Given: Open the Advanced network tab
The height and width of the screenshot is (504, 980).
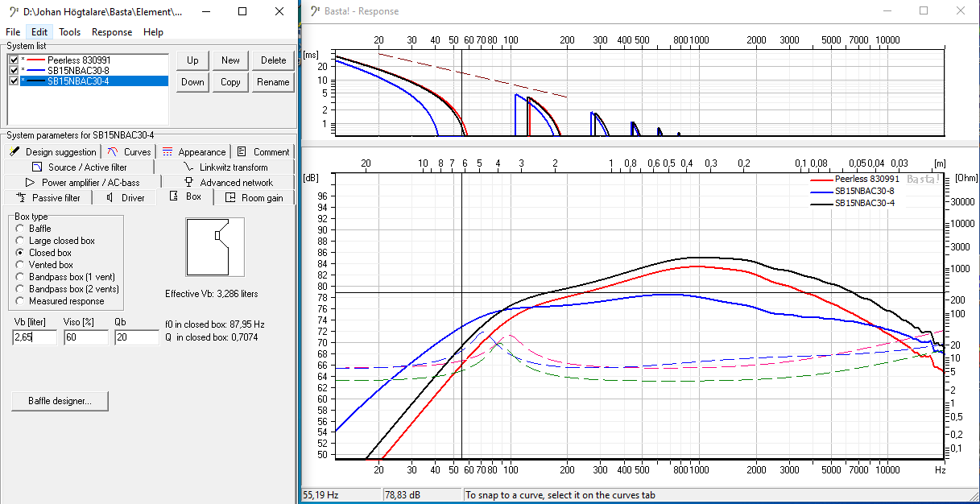Looking at the screenshot, I should [229, 182].
